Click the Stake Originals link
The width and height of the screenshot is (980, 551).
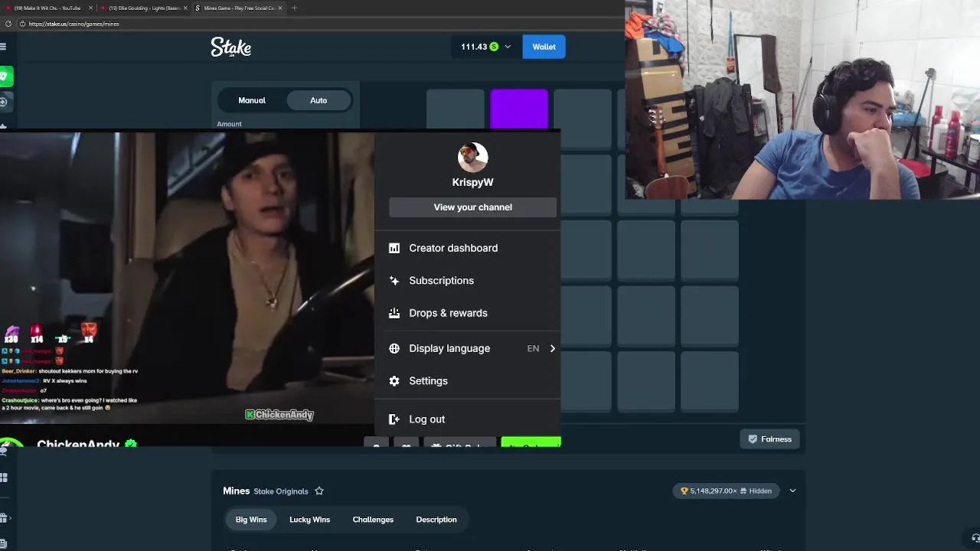[281, 491]
